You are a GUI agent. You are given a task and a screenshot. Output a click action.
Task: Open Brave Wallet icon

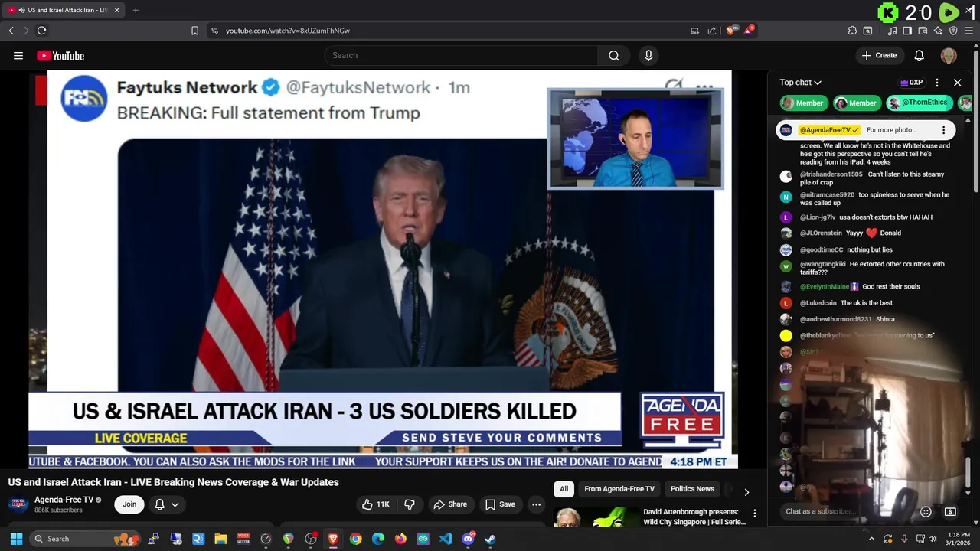[923, 31]
